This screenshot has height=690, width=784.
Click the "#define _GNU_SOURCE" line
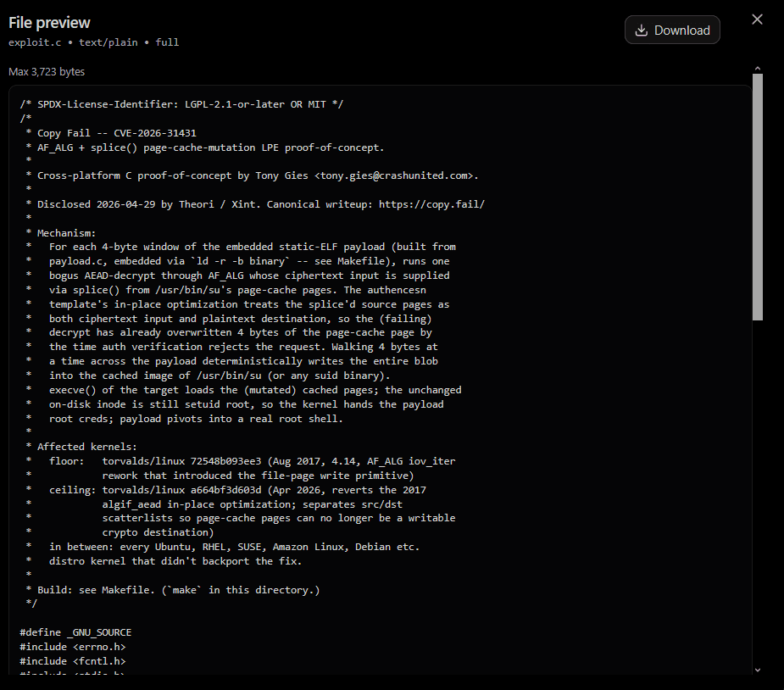click(75, 632)
